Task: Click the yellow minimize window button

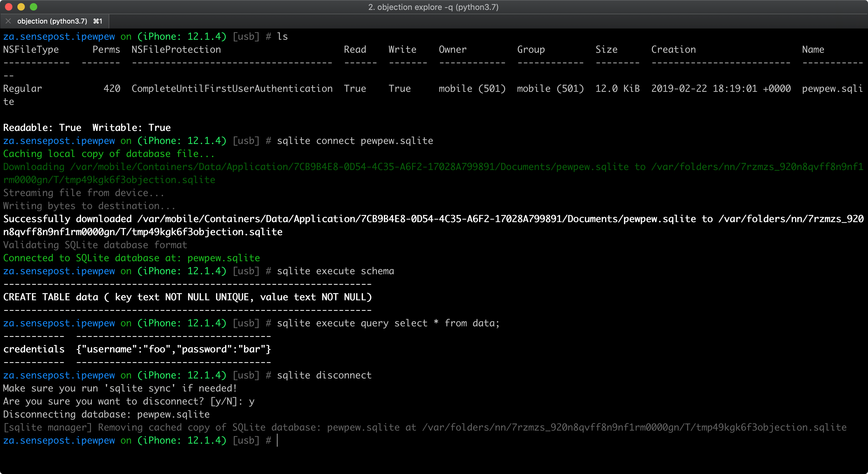Action: pyautogui.click(x=21, y=7)
